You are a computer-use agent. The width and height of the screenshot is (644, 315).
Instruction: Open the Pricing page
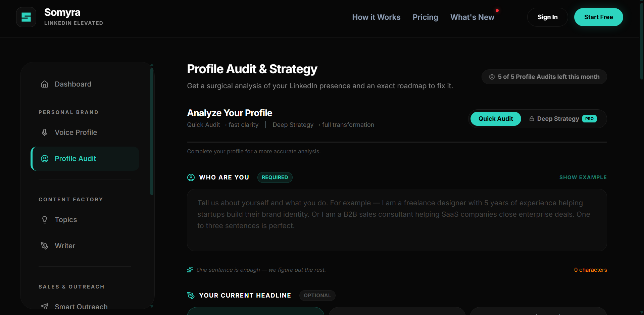pos(425,17)
